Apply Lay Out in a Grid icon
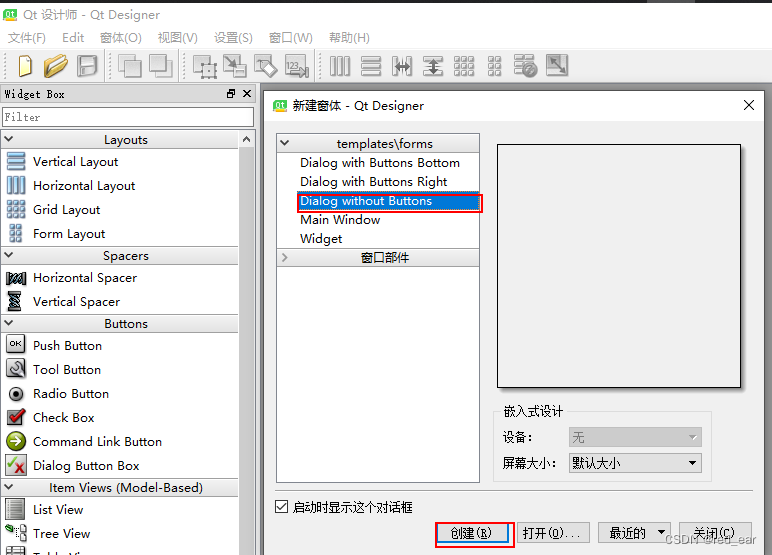The width and height of the screenshot is (772, 555). pyautogui.click(x=464, y=66)
